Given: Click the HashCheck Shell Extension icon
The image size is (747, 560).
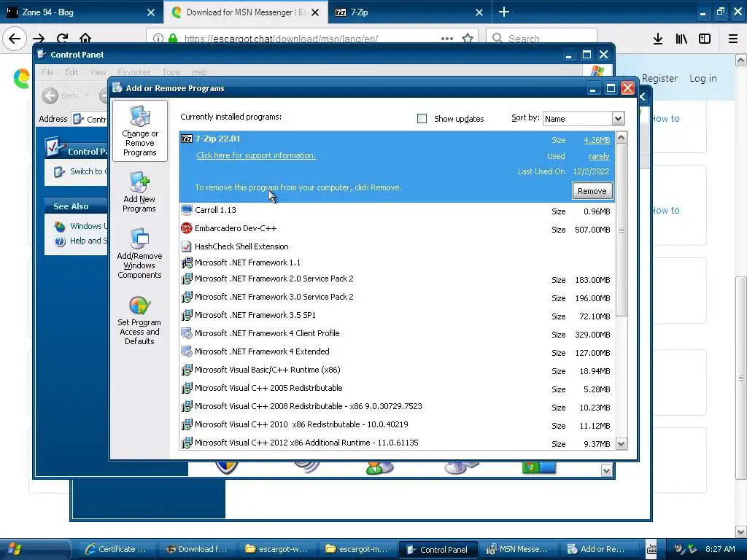Looking at the screenshot, I should (187, 246).
